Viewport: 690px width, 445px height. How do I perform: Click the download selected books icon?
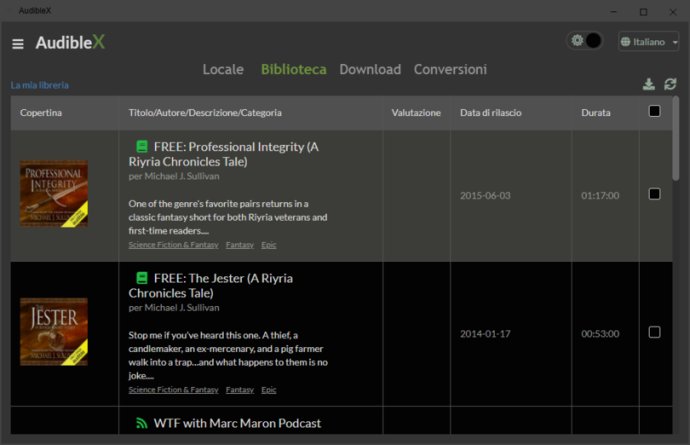coord(649,84)
